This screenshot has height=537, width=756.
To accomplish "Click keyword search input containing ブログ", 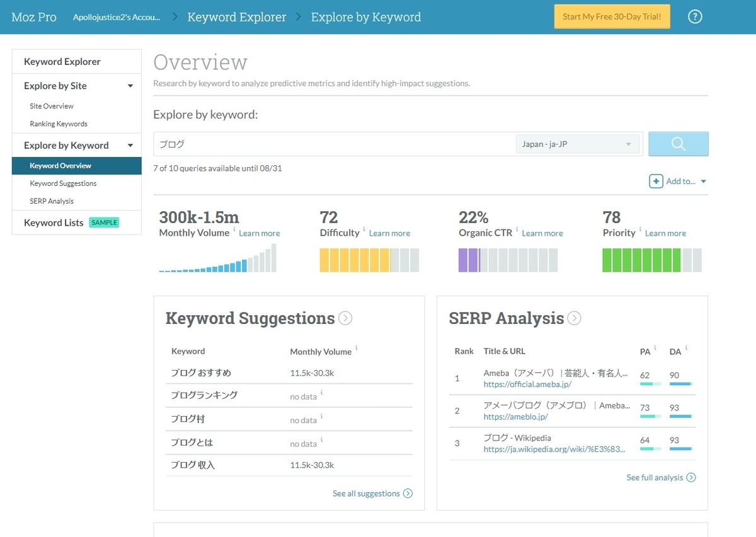I will [x=334, y=144].
